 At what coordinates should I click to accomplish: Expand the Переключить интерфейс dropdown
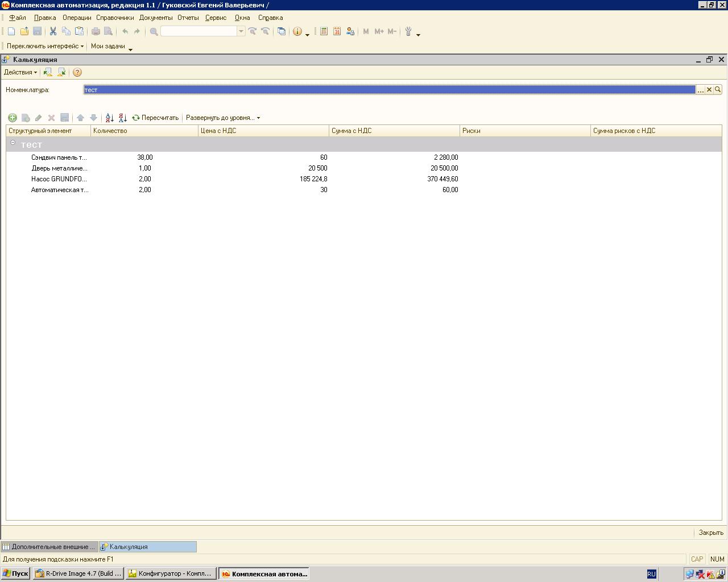45,46
